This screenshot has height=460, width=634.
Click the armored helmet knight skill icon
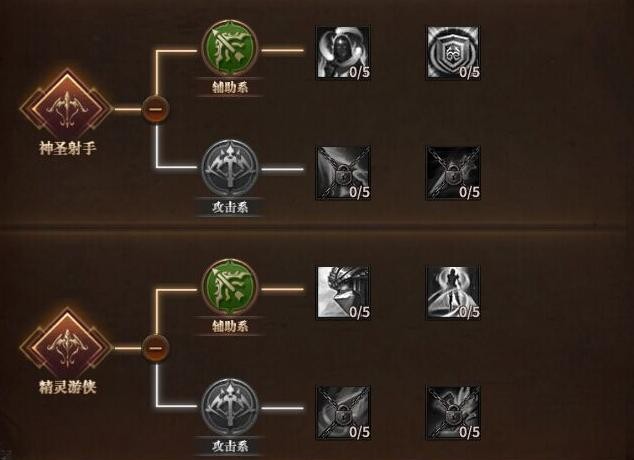click(x=343, y=292)
